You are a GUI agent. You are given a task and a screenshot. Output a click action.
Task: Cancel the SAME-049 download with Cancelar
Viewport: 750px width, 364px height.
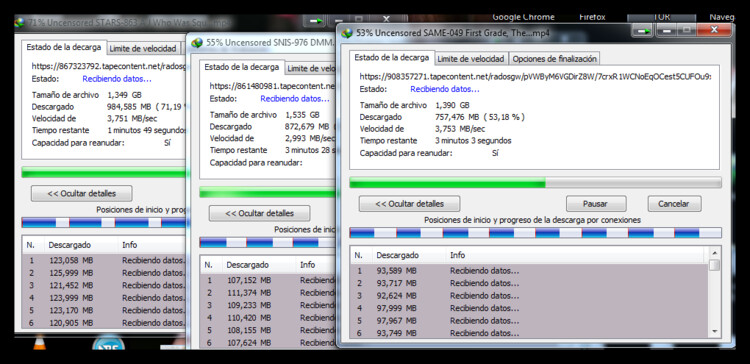(674, 204)
